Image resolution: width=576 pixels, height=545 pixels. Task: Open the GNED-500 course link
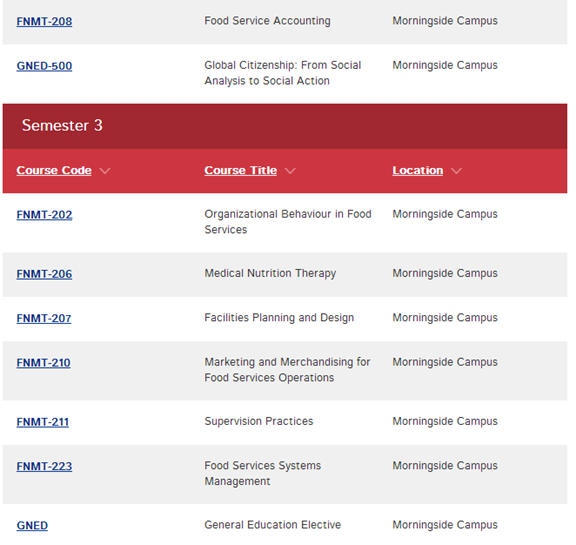coord(44,66)
